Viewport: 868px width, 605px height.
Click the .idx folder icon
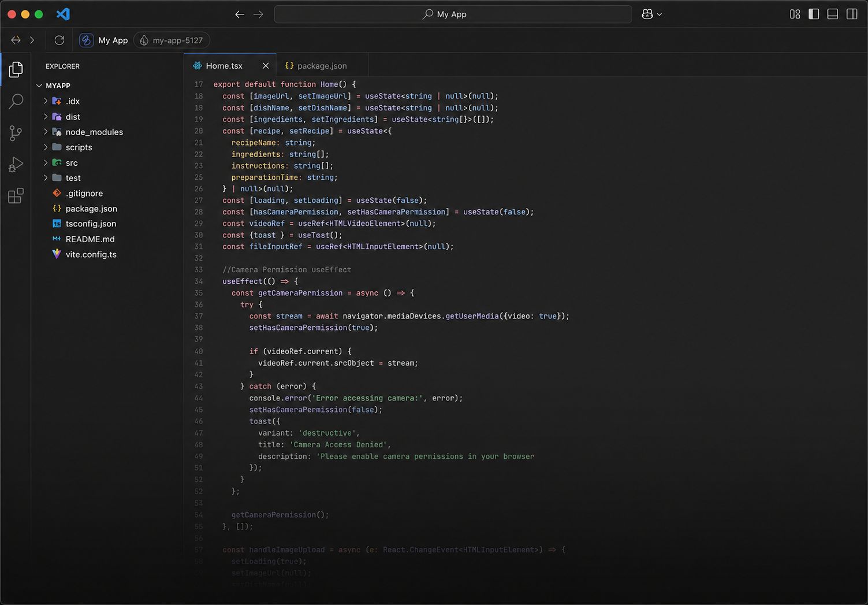(x=57, y=101)
